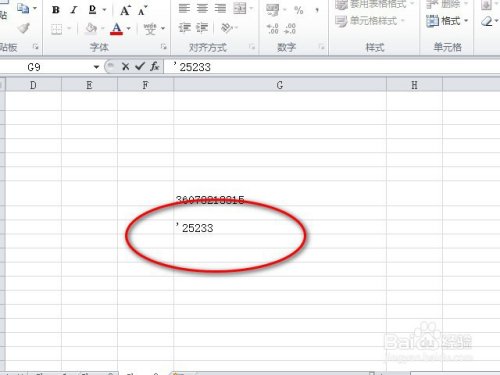Open the 对齐方式 alignment dialog launcher
Viewport: 500px width, 375px height.
[x=252, y=47]
